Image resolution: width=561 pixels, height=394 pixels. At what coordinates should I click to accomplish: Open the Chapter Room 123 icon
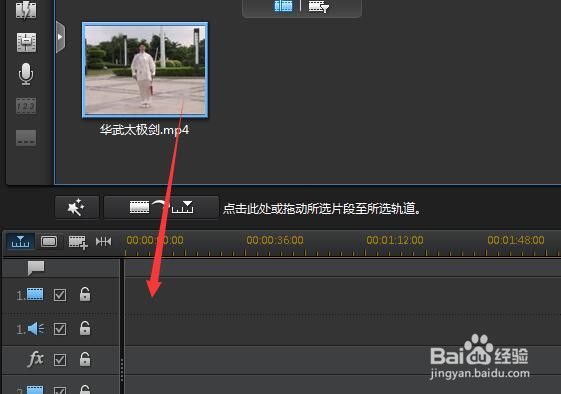(26, 106)
